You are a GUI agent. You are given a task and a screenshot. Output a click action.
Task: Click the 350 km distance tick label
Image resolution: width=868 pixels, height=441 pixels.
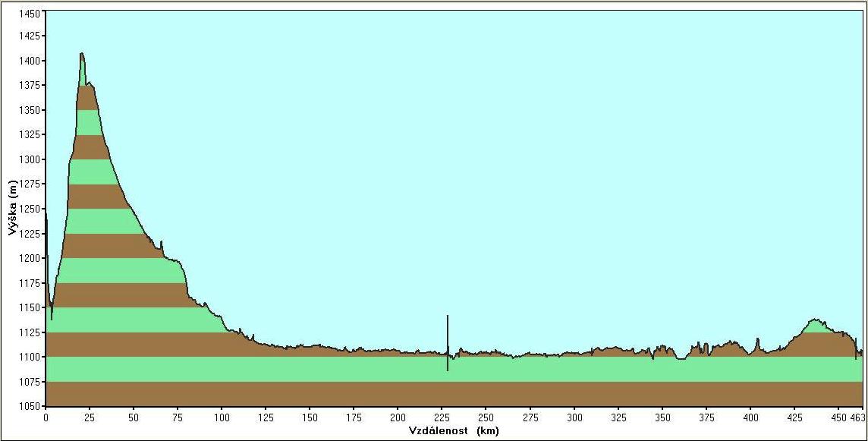(x=662, y=417)
